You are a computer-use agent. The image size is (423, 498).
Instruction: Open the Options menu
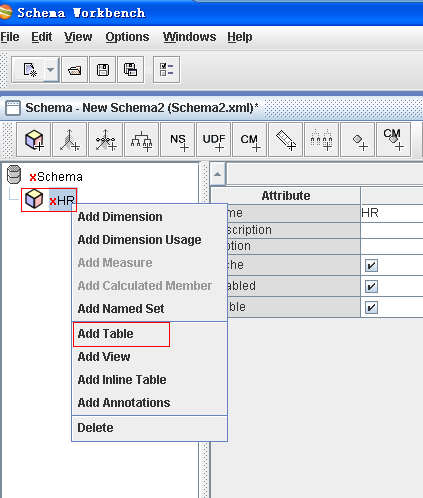[127, 37]
